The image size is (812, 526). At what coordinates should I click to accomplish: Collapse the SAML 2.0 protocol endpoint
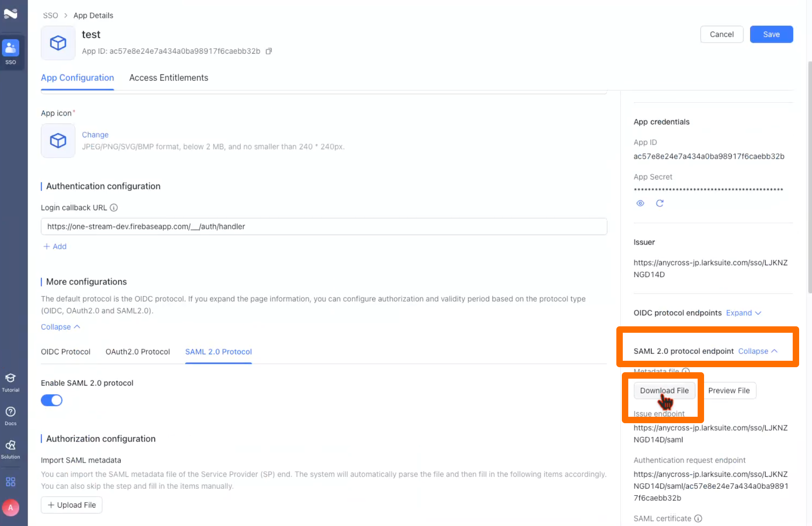[x=758, y=351]
